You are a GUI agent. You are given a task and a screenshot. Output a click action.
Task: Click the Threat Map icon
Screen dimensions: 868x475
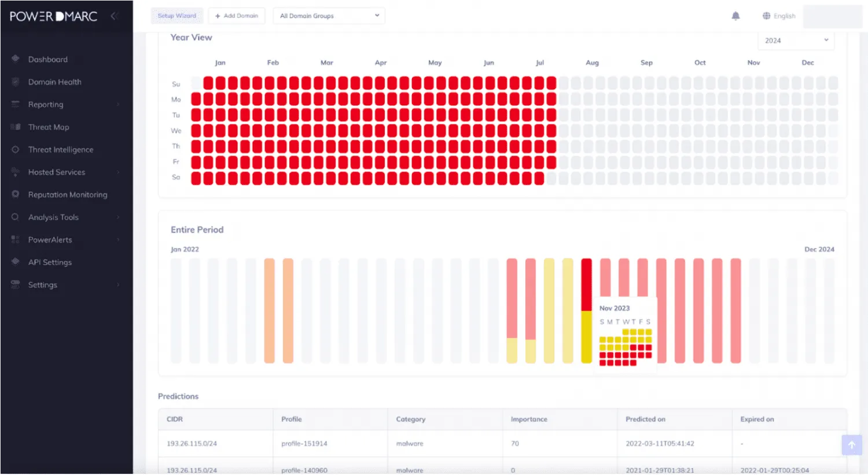16,127
